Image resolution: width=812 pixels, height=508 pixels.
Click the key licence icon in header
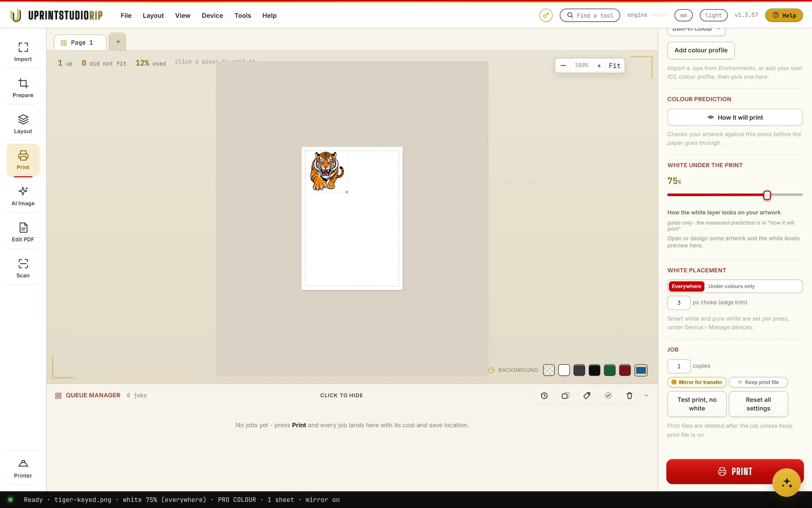point(546,15)
